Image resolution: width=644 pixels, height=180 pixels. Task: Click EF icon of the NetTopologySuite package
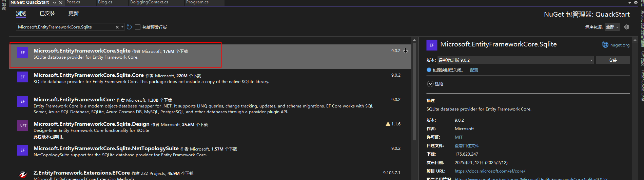23,150
